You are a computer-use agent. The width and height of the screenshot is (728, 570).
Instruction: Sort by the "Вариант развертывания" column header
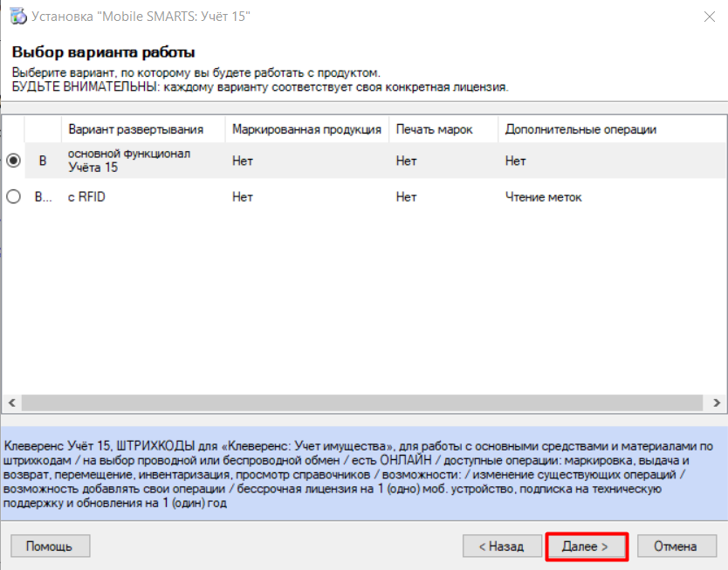(x=135, y=129)
